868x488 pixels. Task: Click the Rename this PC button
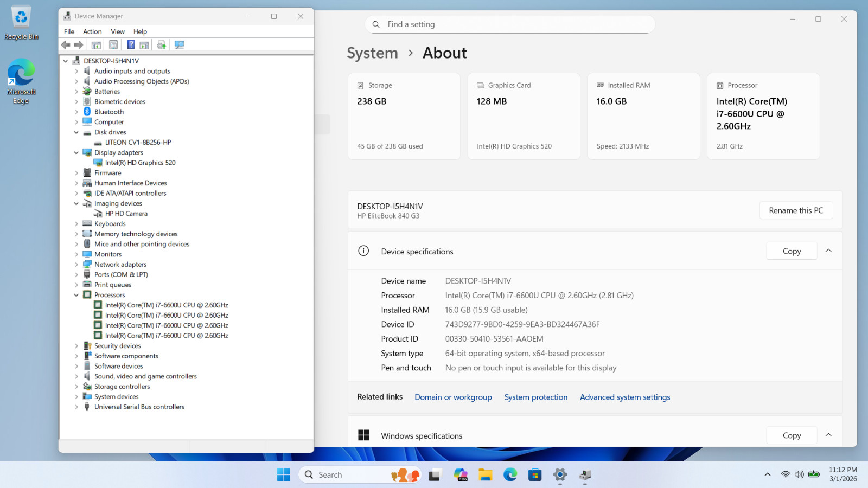coord(796,210)
